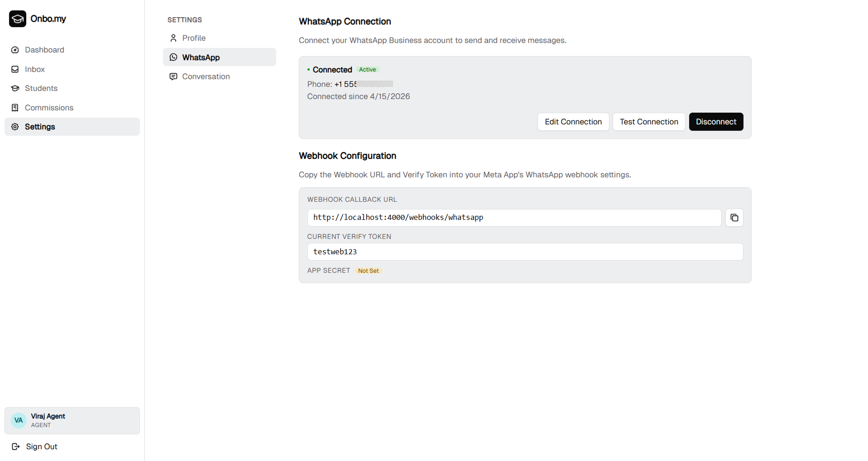
Task: Click the WhatsApp Connection heading
Action: click(x=345, y=21)
